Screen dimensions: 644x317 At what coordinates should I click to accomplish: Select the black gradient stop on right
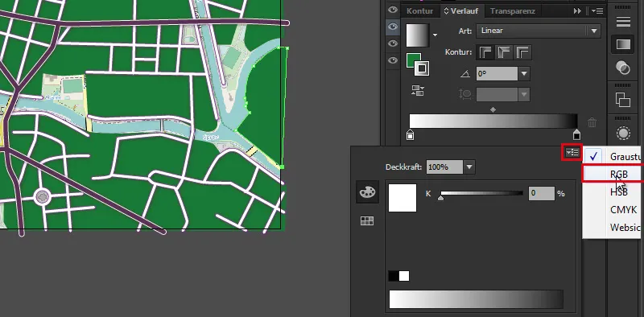[576, 134]
